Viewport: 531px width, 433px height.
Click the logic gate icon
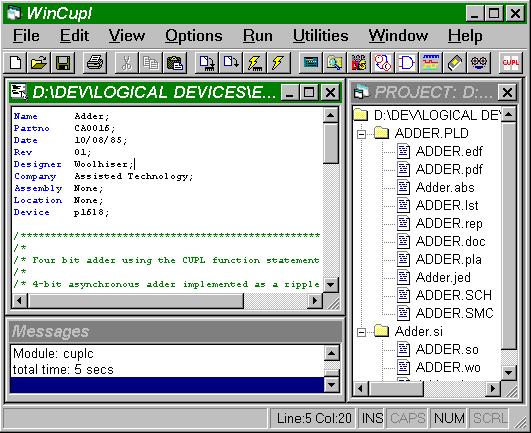[x=406, y=63]
